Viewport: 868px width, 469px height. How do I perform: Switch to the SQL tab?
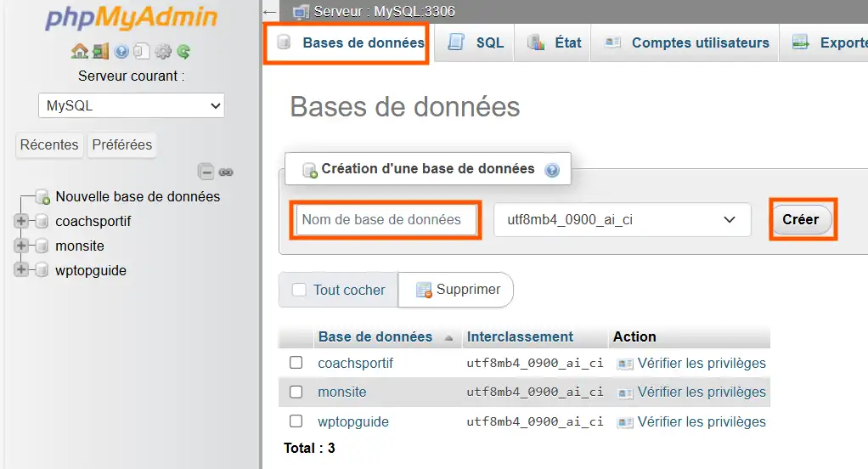click(475, 42)
